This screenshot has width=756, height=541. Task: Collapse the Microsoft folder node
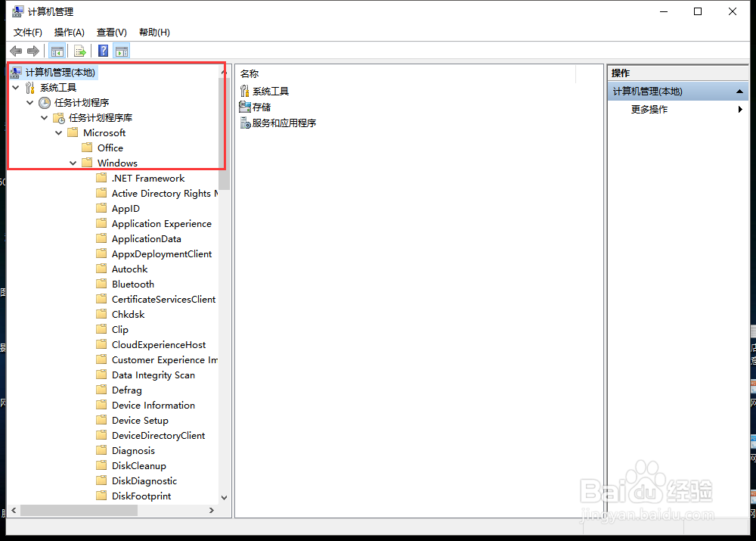pyautogui.click(x=59, y=132)
